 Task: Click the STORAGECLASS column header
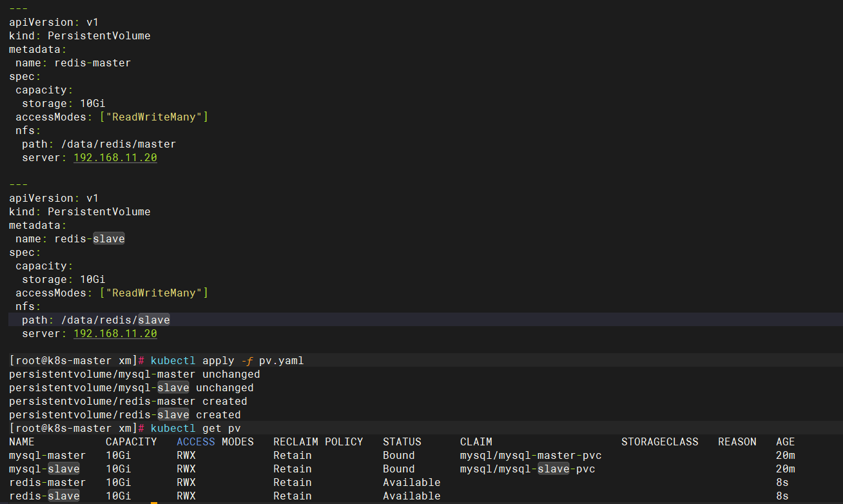660,441
